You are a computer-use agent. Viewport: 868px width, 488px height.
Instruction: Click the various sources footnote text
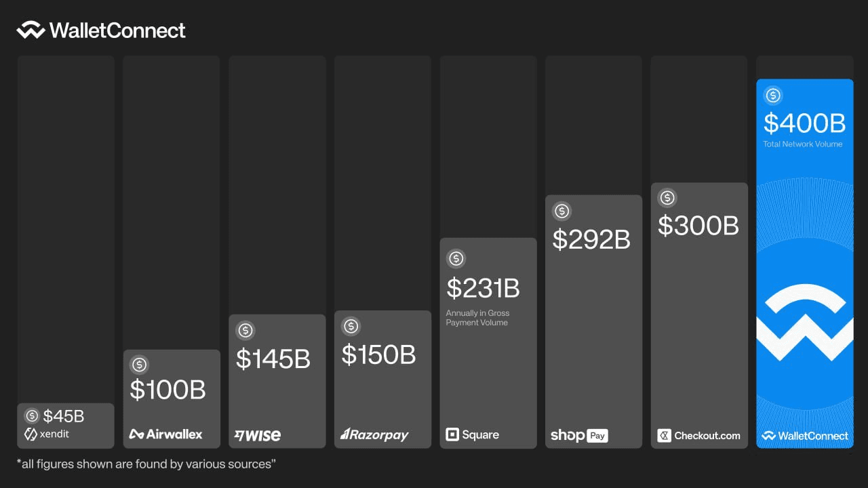click(x=146, y=464)
